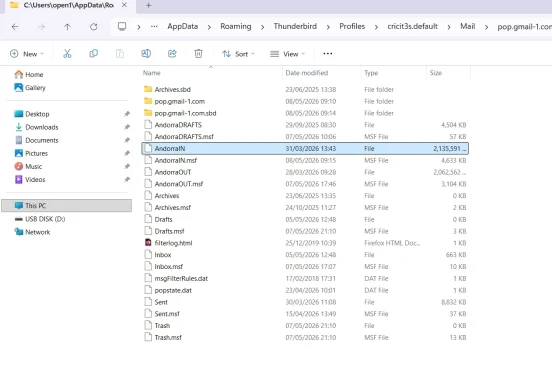Viewport: 552px width, 384px height.
Task: Expand chevron after AppData breadcrumb
Action: (x=209, y=27)
